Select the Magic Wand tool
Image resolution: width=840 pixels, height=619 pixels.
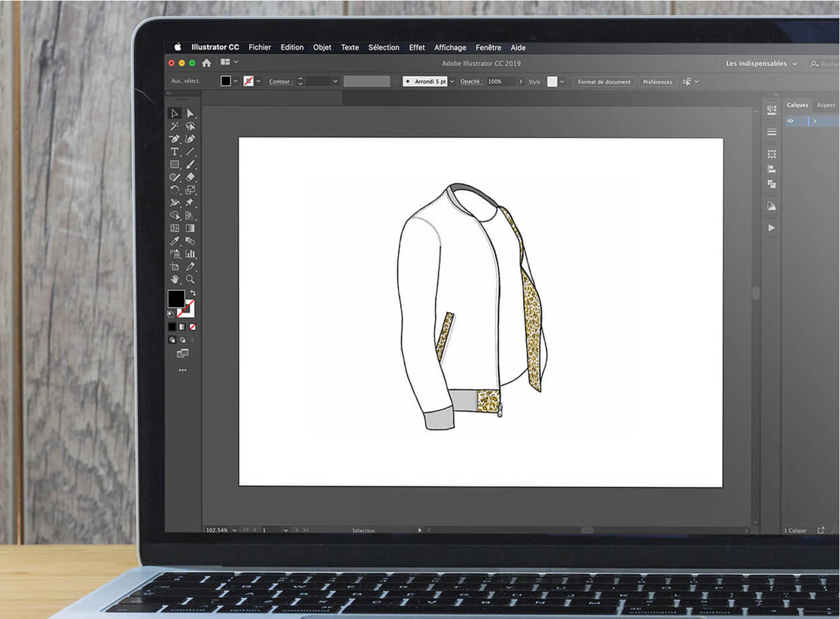click(x=175, y=126)
